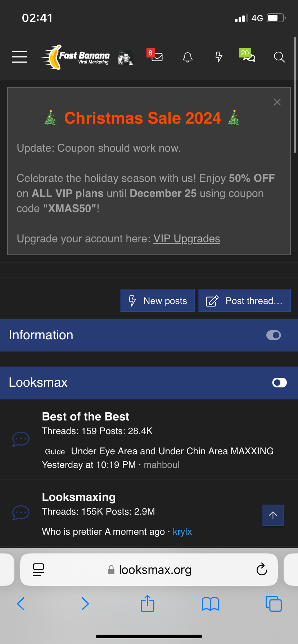This screenshot has height=644, width=298.
Task: Open the forum search magnifier icon
Action: coord(279,57)
